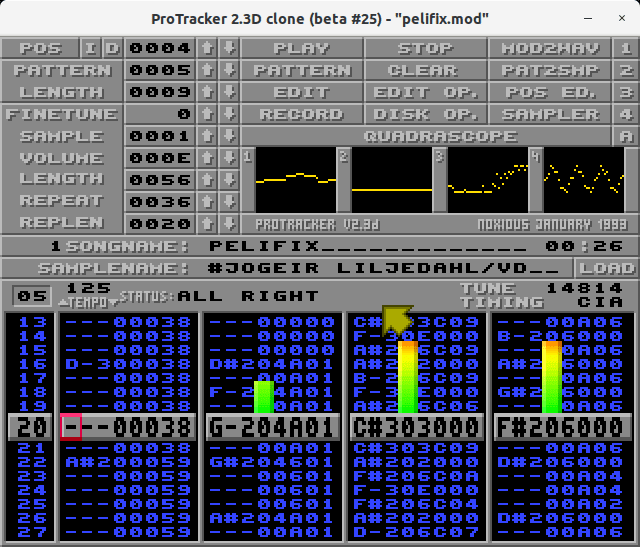Viewport: 640px width, 547px height.
Task: Click the sample VOLUME value 000E
Action: point(160,158)
